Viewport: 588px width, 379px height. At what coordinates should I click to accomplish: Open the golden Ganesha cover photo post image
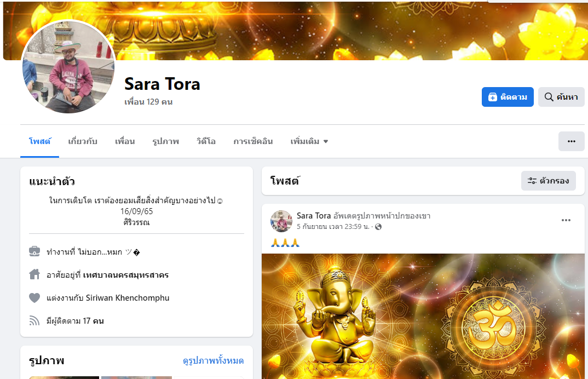coord(423,317)
